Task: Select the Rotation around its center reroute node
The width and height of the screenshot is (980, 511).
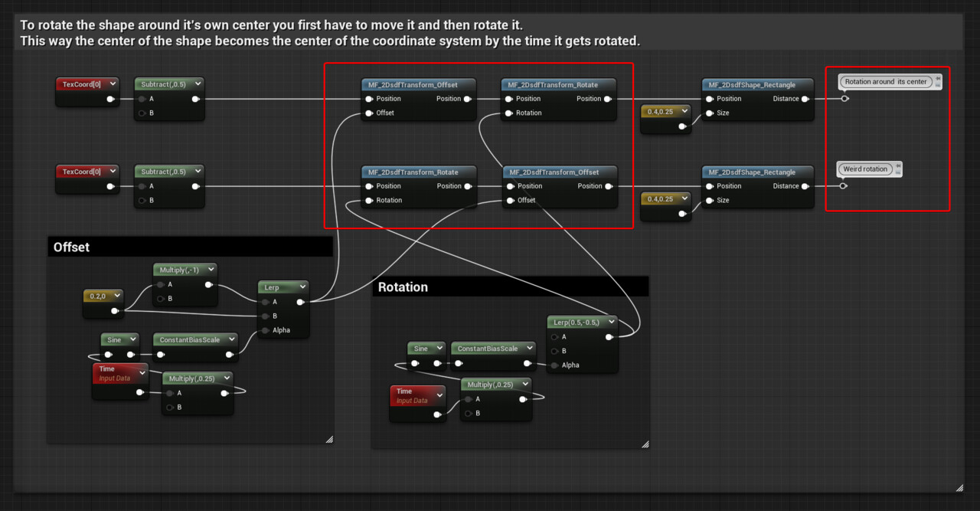Action: (887, 81)
